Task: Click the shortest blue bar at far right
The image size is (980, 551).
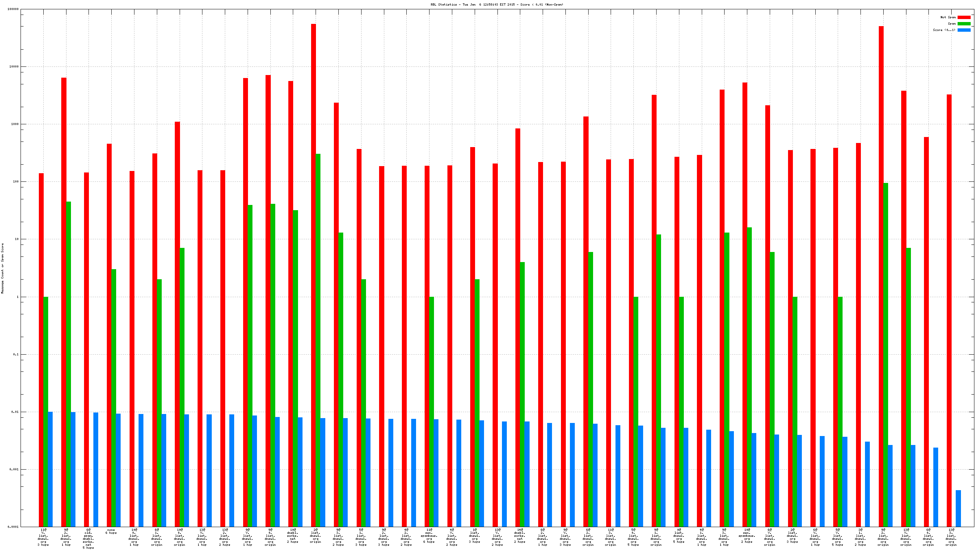Action: pyautogui.click(x=958, y=508)
